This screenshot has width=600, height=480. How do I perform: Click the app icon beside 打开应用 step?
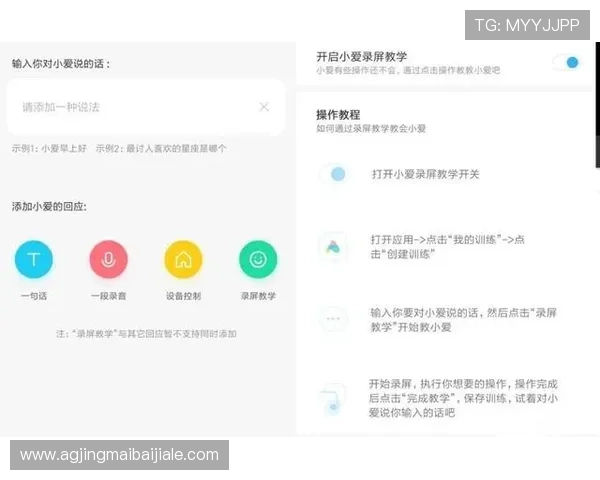click(333, 247)
